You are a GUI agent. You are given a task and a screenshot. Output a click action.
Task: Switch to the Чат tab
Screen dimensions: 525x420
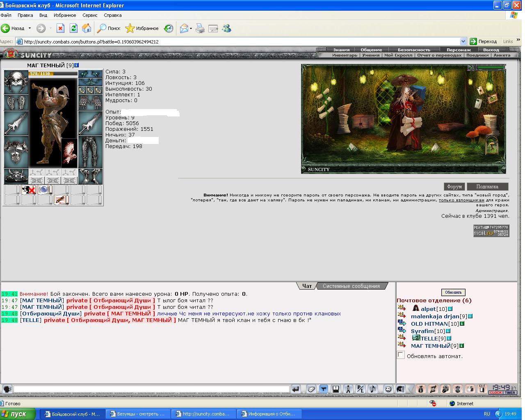307,286
